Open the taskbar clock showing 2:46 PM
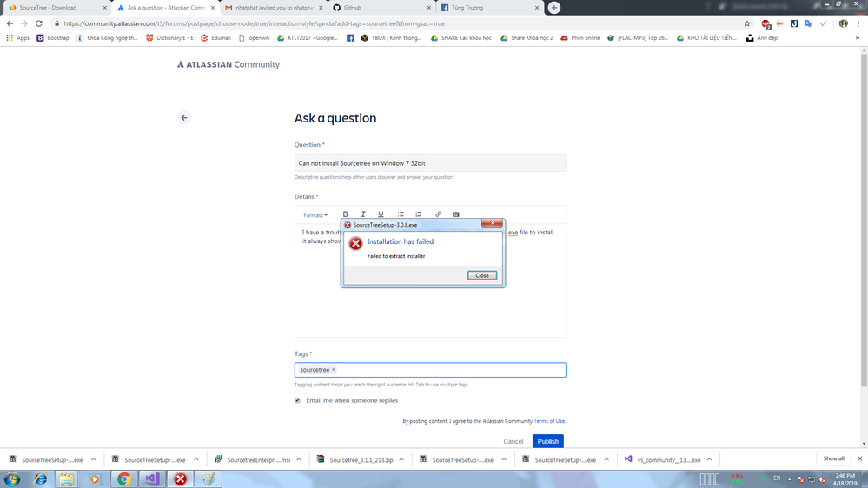Image resolution: width=868 pixels, height=488 pixels. [x=845, y=479]
